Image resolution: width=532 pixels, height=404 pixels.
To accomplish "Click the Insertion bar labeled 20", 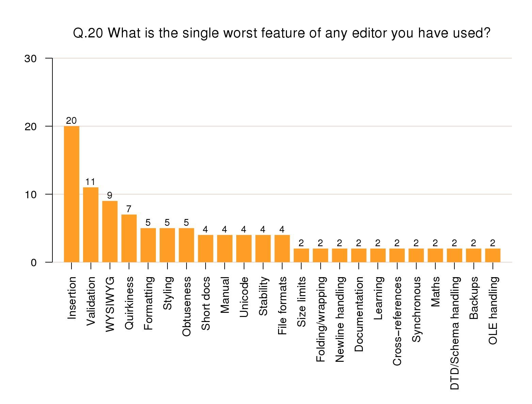I will [71, 194].
